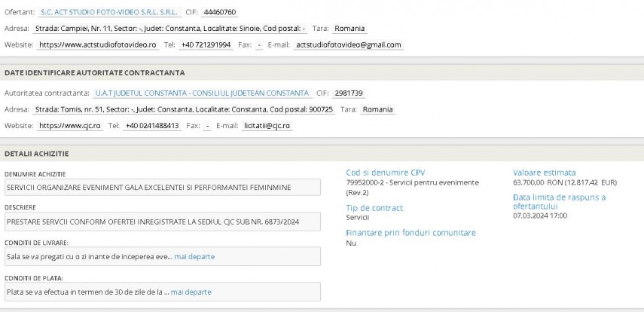The height and width of the screenshot is (312, 644).
Task: Click the supplier CIF value 44460760
Action: (220, 13)
